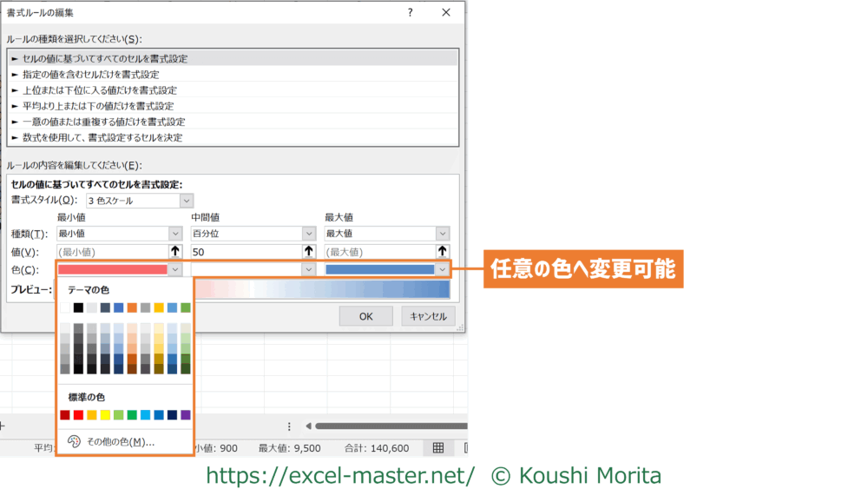Click the help question mark in title bar
Viewport: 868px width, 489px height.
(411, 12)
